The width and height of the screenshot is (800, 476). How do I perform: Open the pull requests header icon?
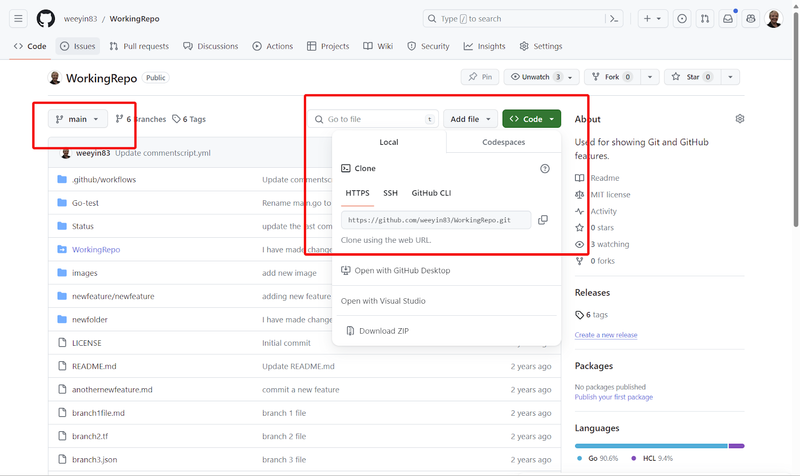pyautogui.click(x=705, y=19)
